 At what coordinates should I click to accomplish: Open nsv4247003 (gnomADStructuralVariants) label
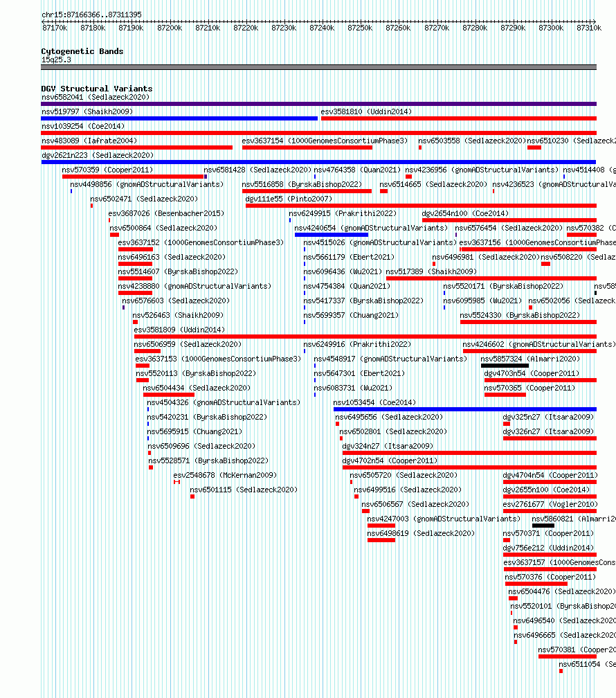pyautogui.click(x=443, y=519)
